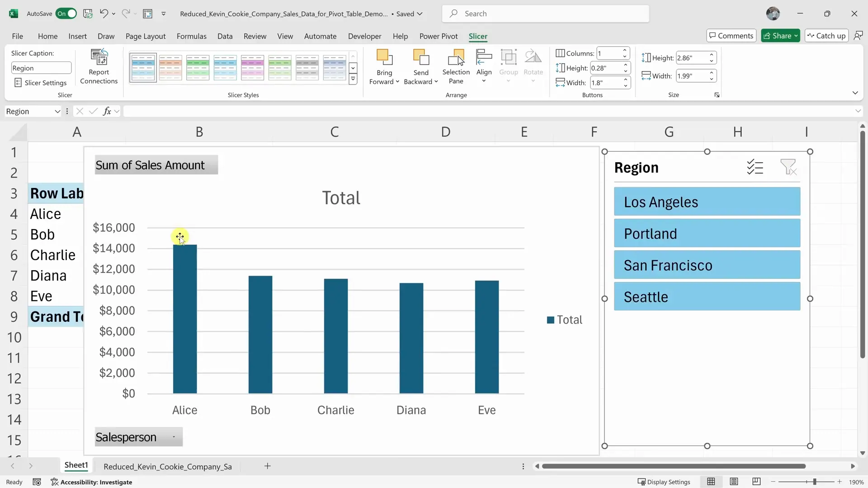Click the Bring Forward icon
Viewport: 868px width, 488px height.
pos(384,57)
